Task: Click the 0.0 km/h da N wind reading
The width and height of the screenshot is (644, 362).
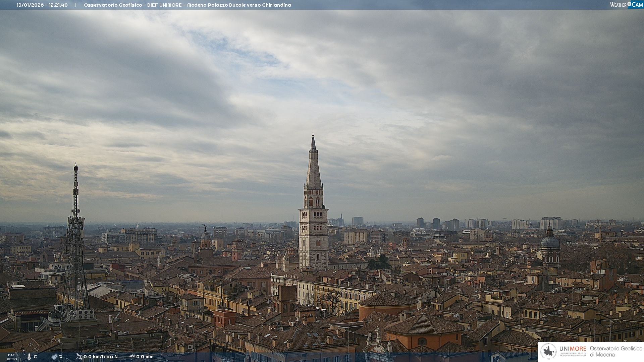Action: 101,357
